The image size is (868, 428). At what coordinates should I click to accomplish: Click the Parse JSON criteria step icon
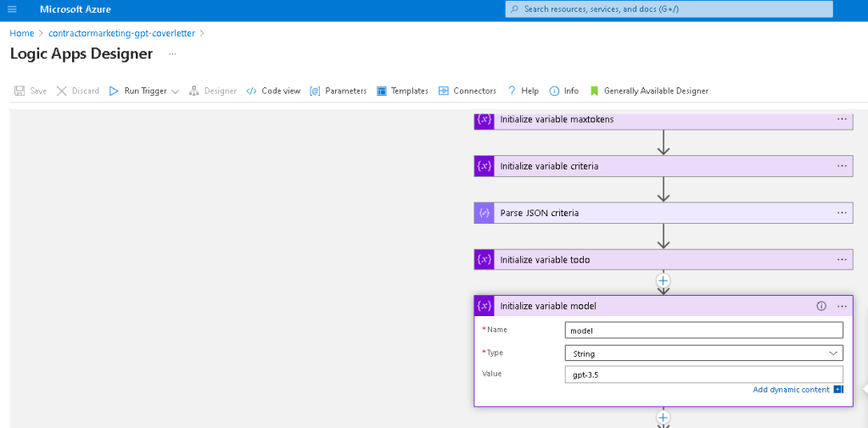click(x=484, y=213)
